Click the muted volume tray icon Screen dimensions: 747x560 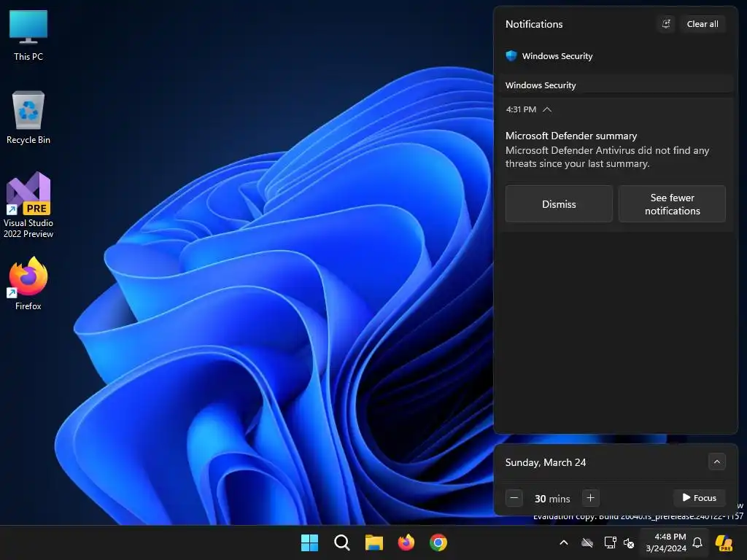629,542
